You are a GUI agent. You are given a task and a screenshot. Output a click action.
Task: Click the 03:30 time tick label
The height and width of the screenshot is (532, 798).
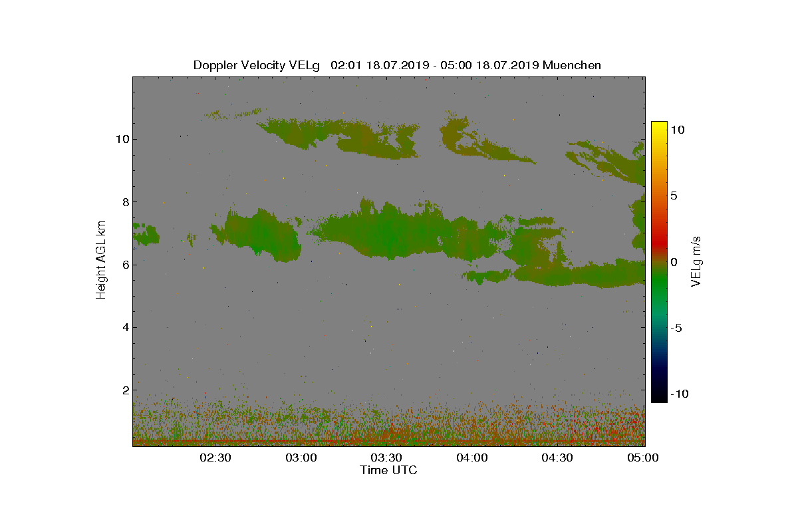[386, 458]
